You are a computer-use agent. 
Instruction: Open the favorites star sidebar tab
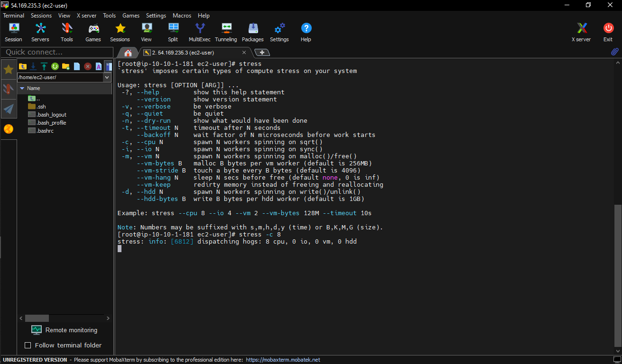[9, 70]
